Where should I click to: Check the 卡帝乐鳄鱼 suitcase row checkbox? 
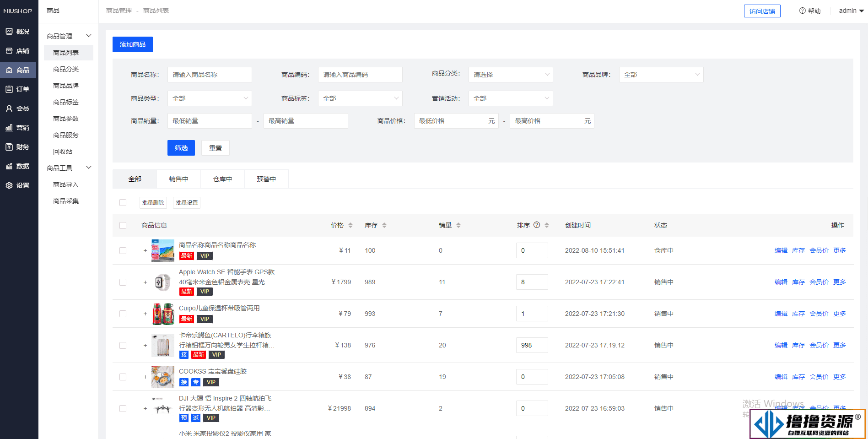[123, 345]
